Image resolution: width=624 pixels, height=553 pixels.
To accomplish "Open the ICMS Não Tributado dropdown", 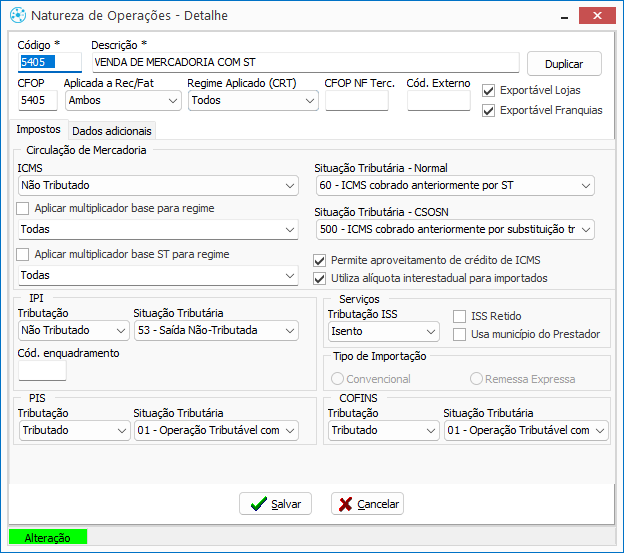I will (x=158, y=185).
